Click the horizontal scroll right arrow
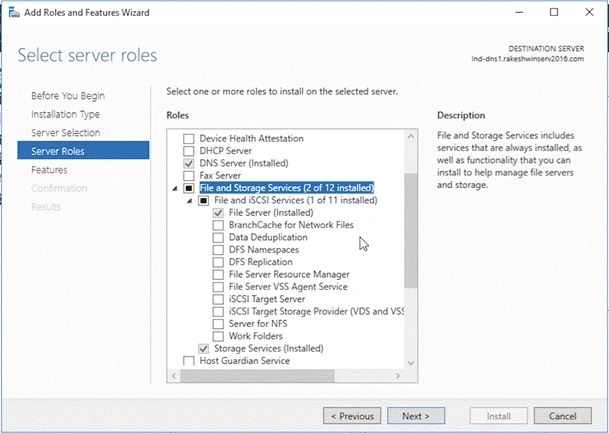The image size is (609, 433). coord(397,376)
